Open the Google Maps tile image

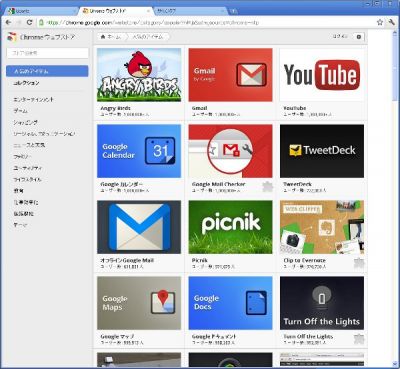[x=139, y=303]
